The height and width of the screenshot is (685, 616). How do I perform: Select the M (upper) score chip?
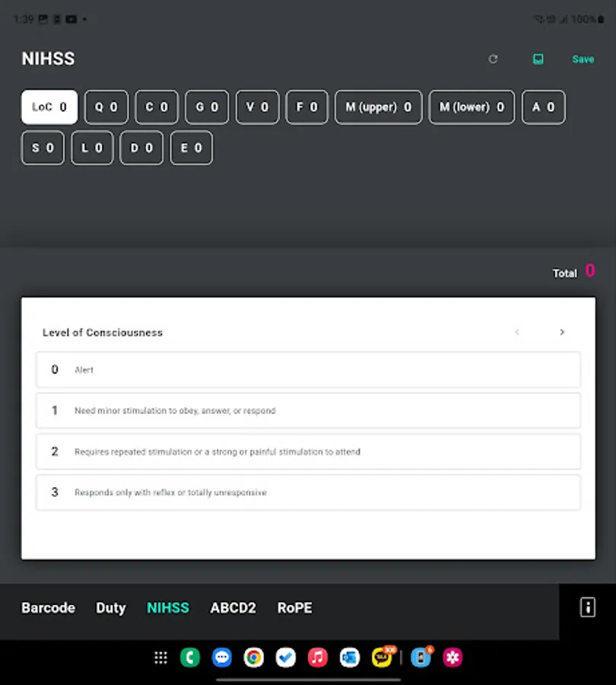pyautogui.click(x=378, y=107)
